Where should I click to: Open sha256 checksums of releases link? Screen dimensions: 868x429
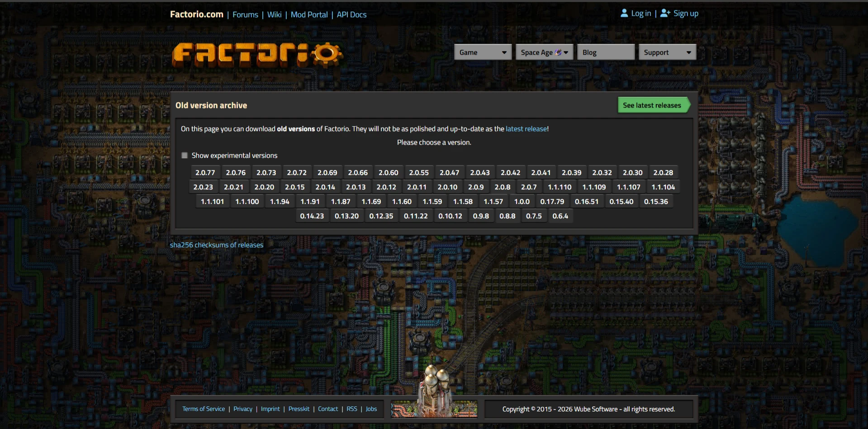pyautogui.click(x=217, y=245)
